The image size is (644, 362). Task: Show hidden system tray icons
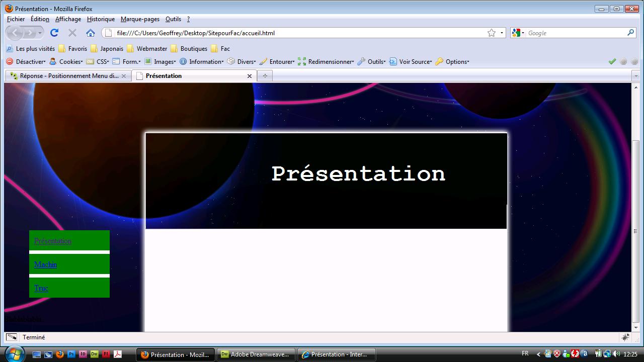coord(538,354)
